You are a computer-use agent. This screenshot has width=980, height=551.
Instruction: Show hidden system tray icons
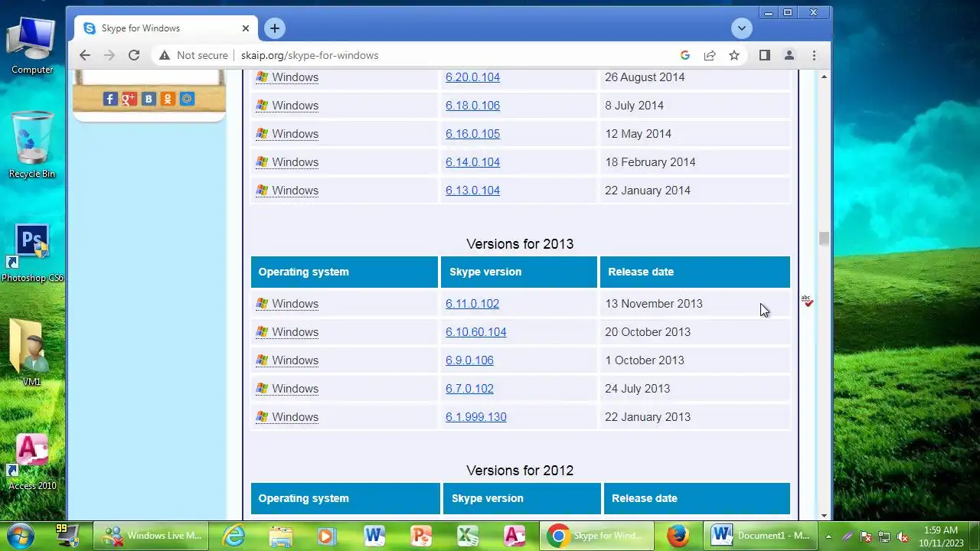(828, 536)
